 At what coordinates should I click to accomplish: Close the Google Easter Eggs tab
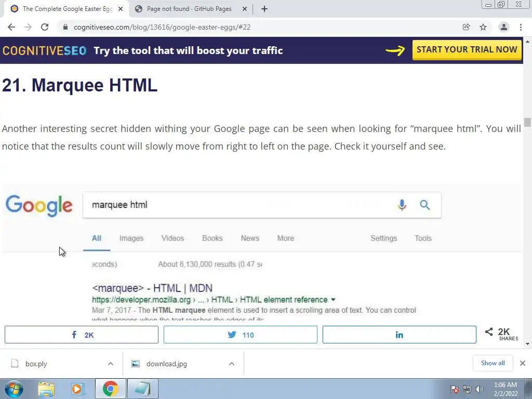tap(121, 9)
